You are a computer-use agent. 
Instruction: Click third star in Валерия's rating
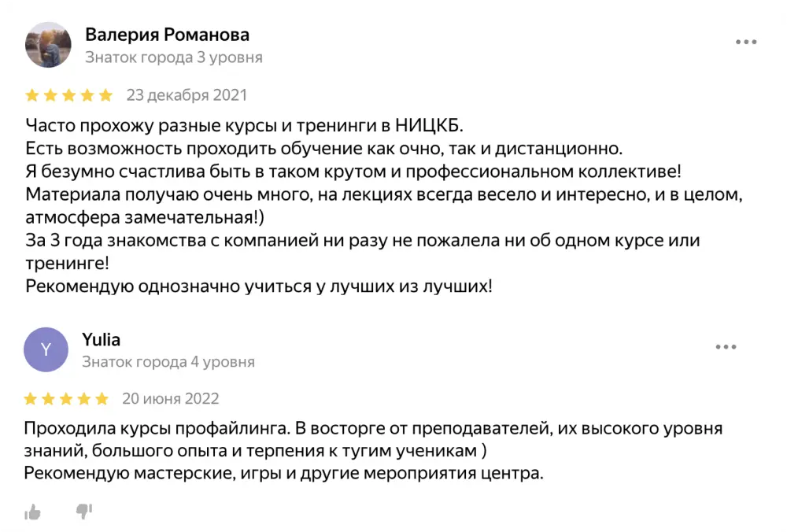(69, 96)
